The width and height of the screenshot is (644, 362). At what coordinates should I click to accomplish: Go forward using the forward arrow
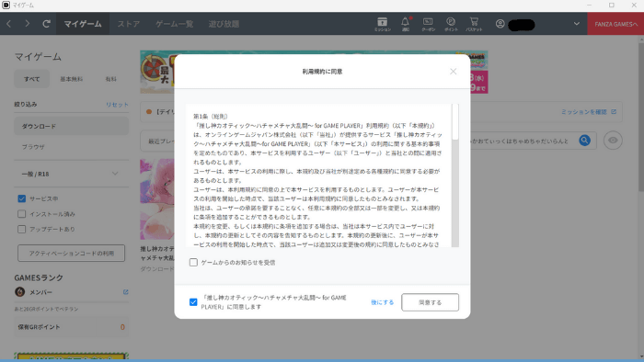tap(27, 24)
